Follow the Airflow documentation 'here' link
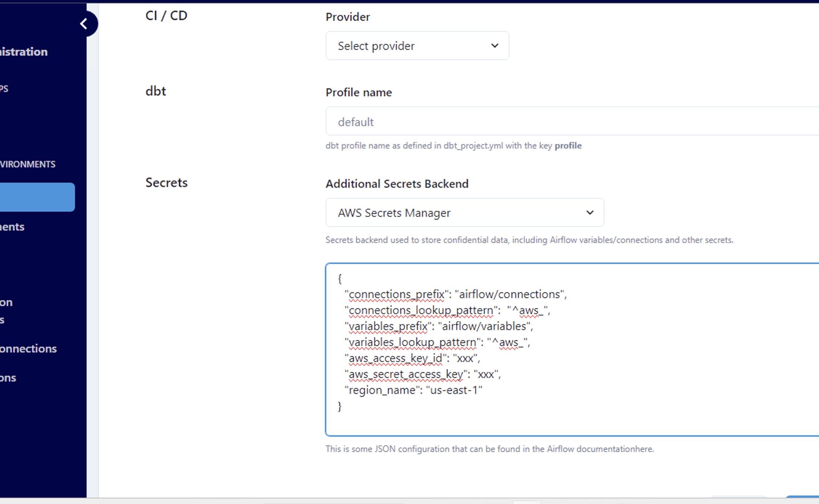This screenshot has height=504, width=819. 644,449
